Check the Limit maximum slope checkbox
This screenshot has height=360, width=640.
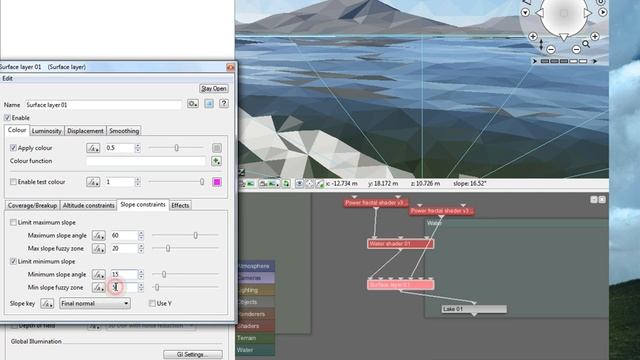click(13, 222)
